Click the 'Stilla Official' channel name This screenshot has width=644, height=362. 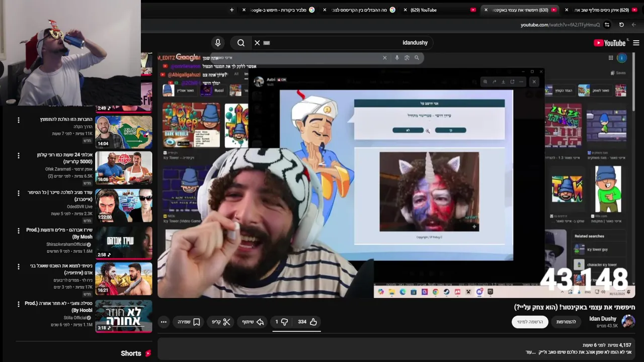[75, 318]
